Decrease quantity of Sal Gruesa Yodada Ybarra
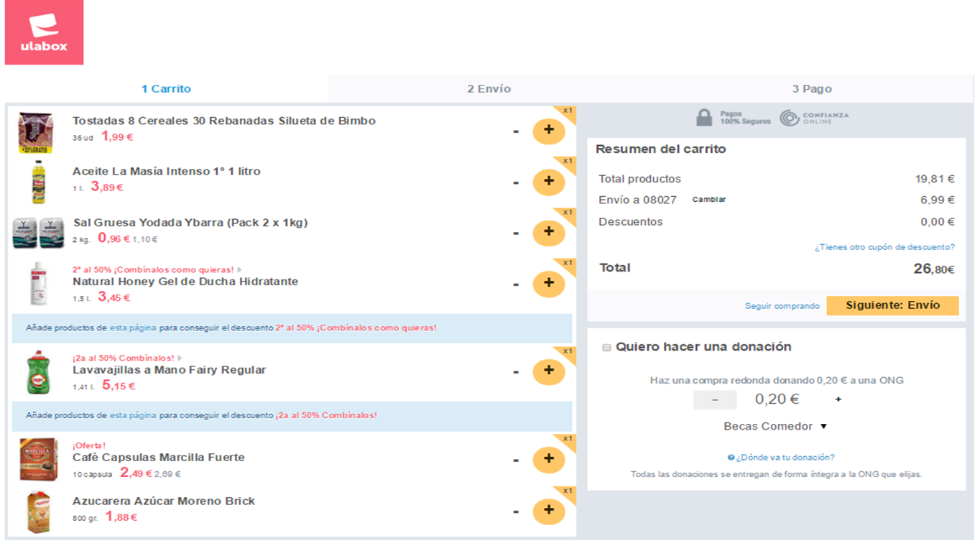The height and width of the screenshot is (551, 980). [x=516, y=233]
